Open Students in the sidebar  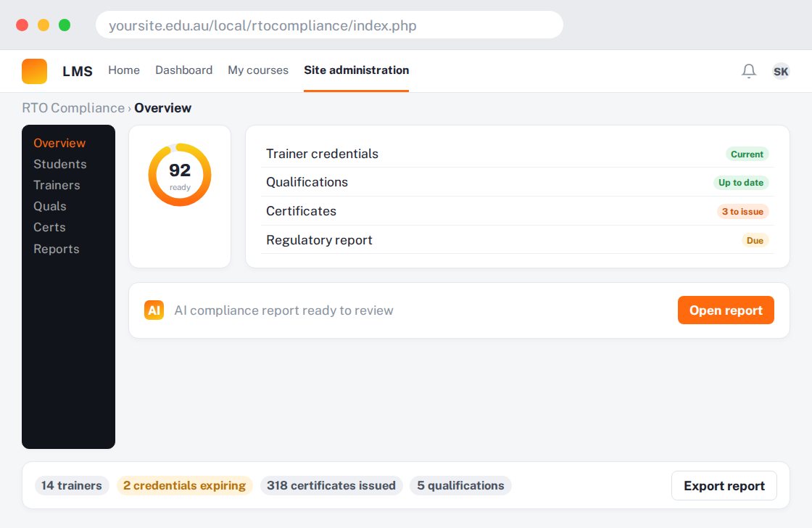coord(60,164)
